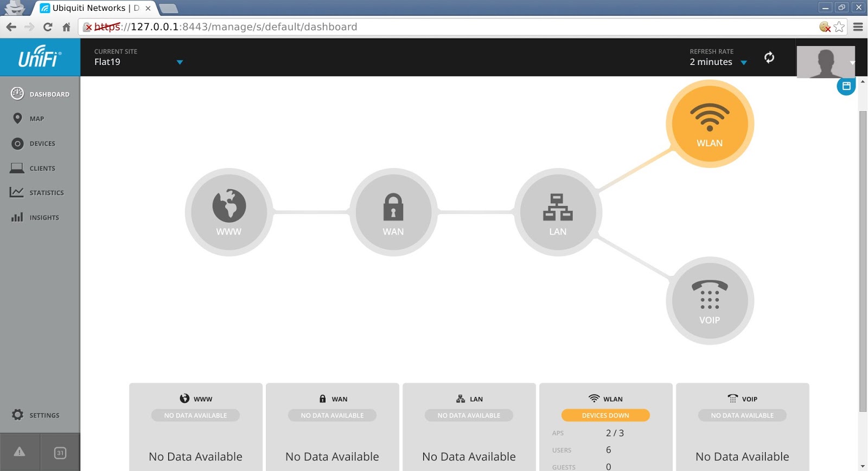The height and width of the screenshot is (471, 868).
Task: Go to browser home page
Action: 66,27
